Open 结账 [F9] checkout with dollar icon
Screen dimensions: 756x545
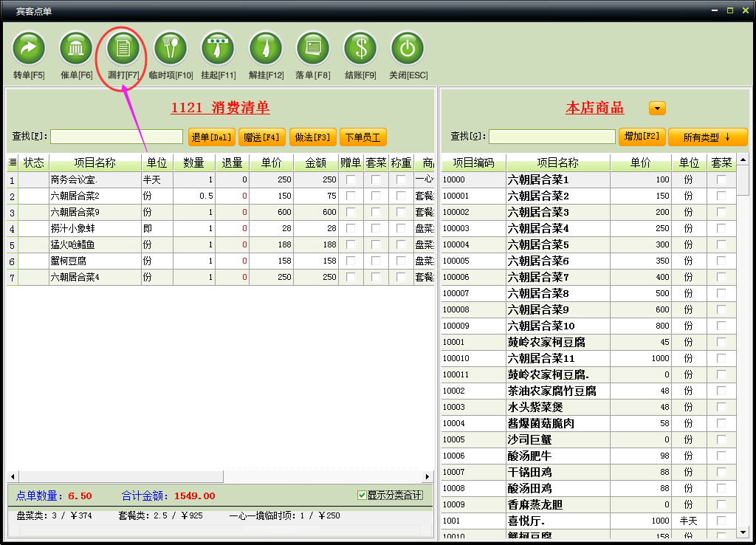(x=360, y=49)
